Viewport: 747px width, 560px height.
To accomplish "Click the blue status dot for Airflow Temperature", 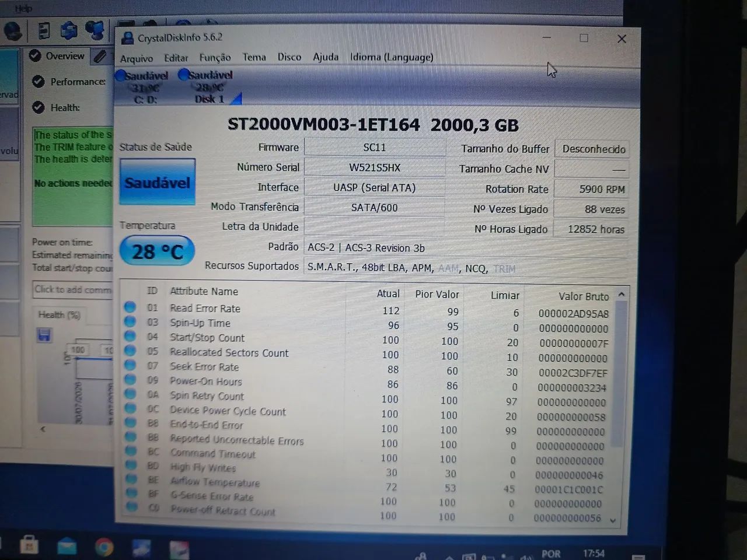I will 131,479.
